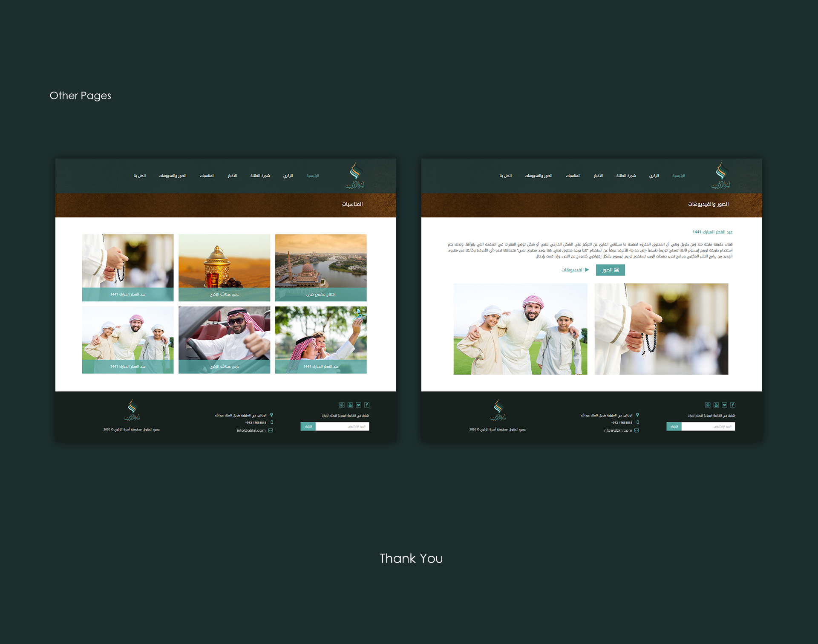The width and height of the screenshot is (818, 644).
Task: Click email input field in right footer
Action: (x=708, y=426)
